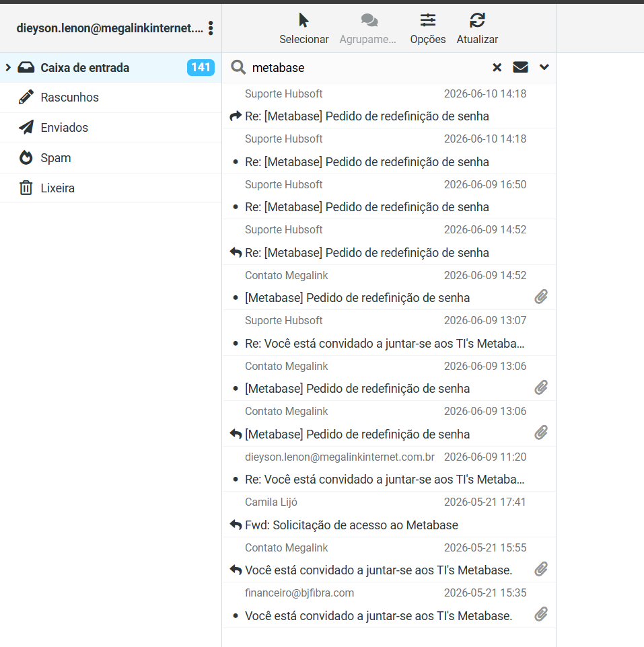This screenshot has width=644, height=647.
Task: Click unread dot of unreplied Contato Megalink 13:06 message
Action: [236, 388]
